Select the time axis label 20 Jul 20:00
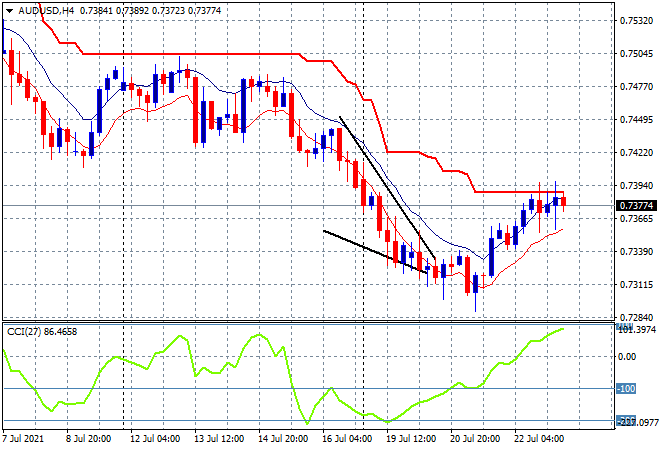Image resolution: width=660 pixels, height=450 pixels. point(475,439)
